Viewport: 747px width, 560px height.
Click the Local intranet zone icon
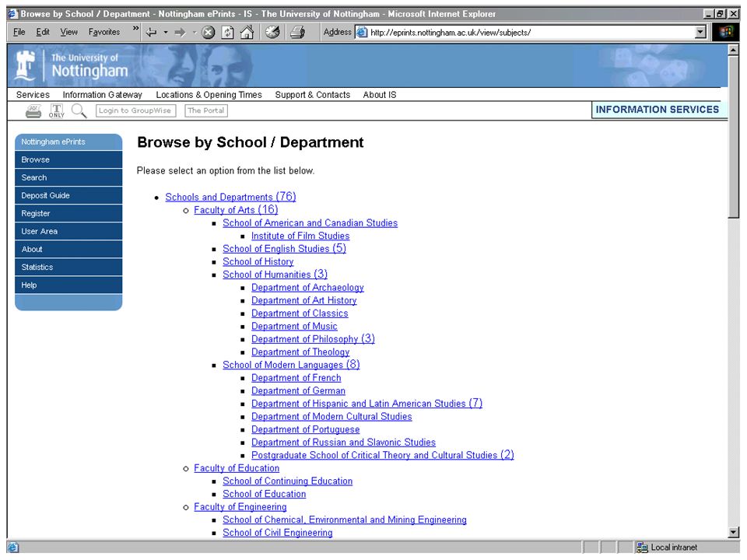(642, 547)
